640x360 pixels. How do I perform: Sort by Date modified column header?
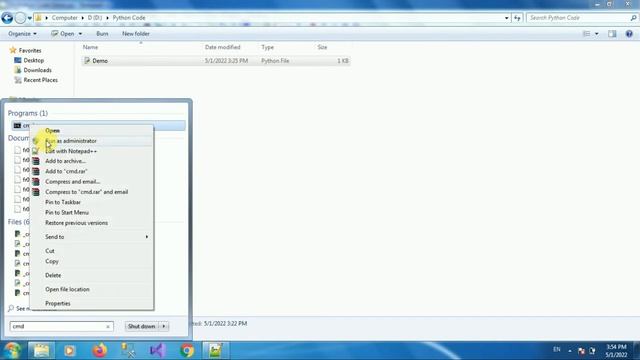coord(222,47)
